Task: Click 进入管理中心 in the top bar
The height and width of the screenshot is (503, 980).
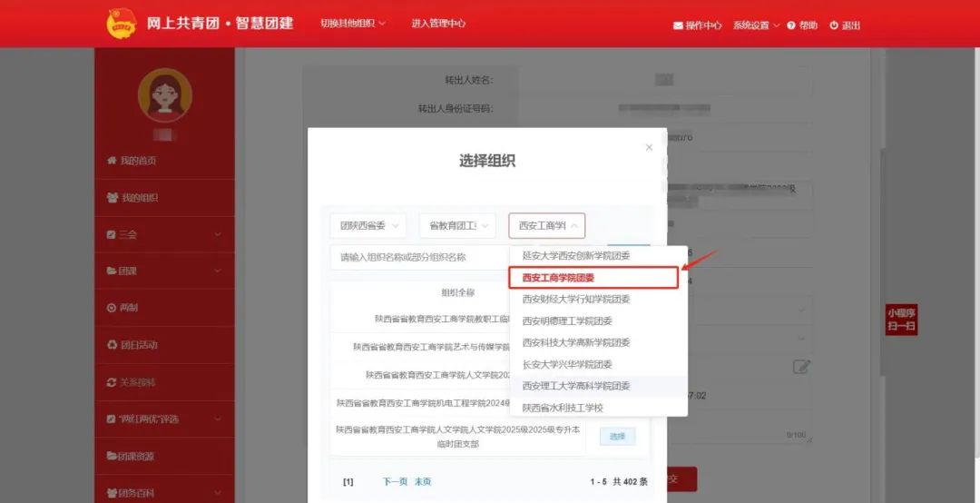Action: click(x=438, y=24)
